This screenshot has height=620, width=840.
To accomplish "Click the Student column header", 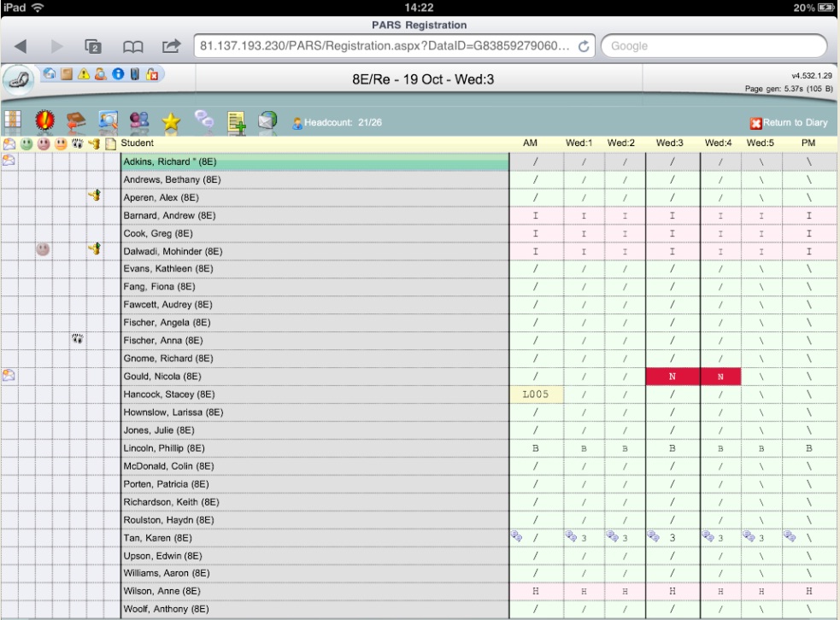I will pyautogui.click(x=137, y=143).
